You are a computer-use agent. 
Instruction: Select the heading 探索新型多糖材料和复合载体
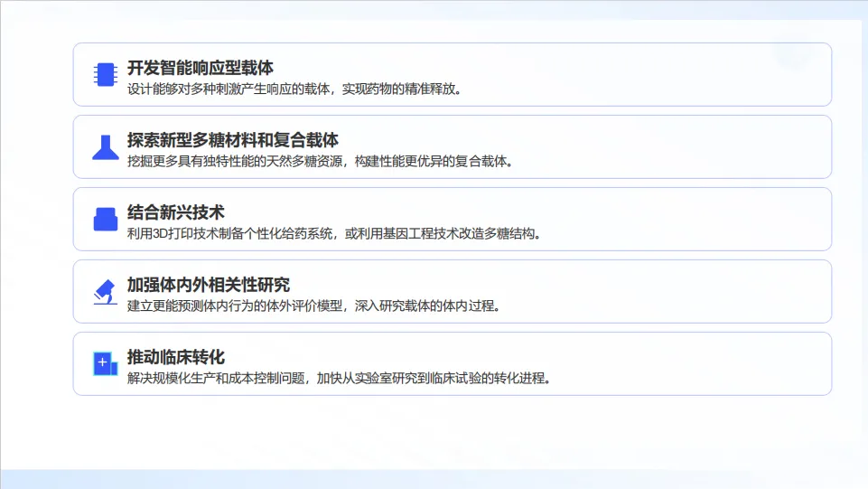[232, 140]
